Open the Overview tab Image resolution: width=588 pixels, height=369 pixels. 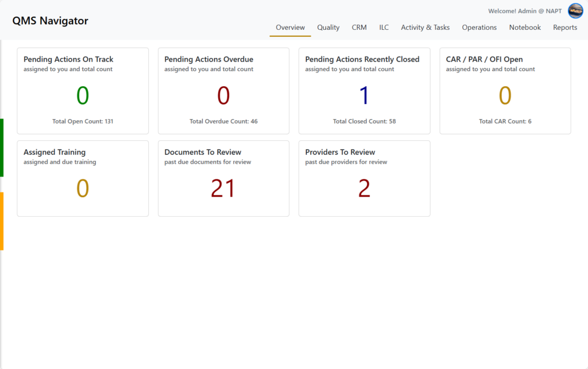pos(290,28)
